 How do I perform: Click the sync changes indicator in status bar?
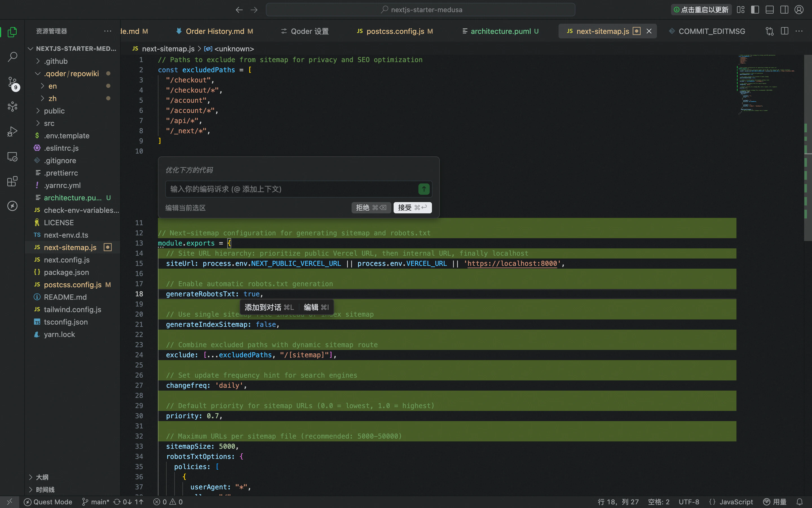[x=129, y=502]
